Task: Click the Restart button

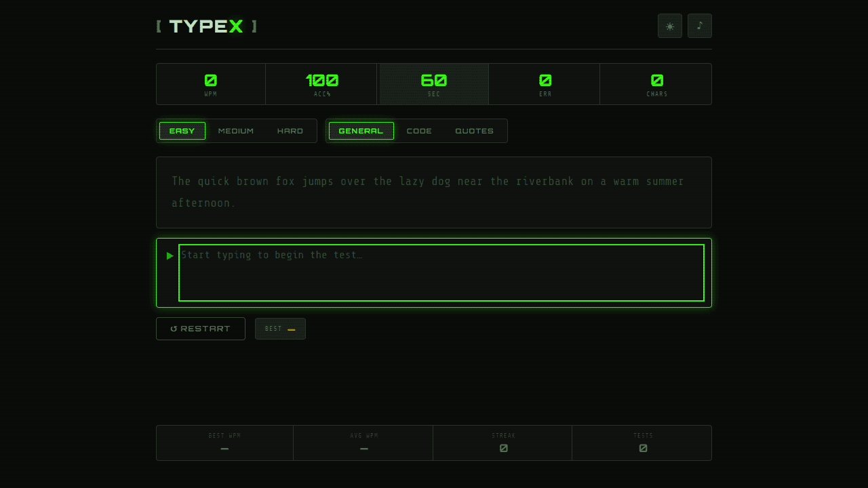Action: [201, 329]
